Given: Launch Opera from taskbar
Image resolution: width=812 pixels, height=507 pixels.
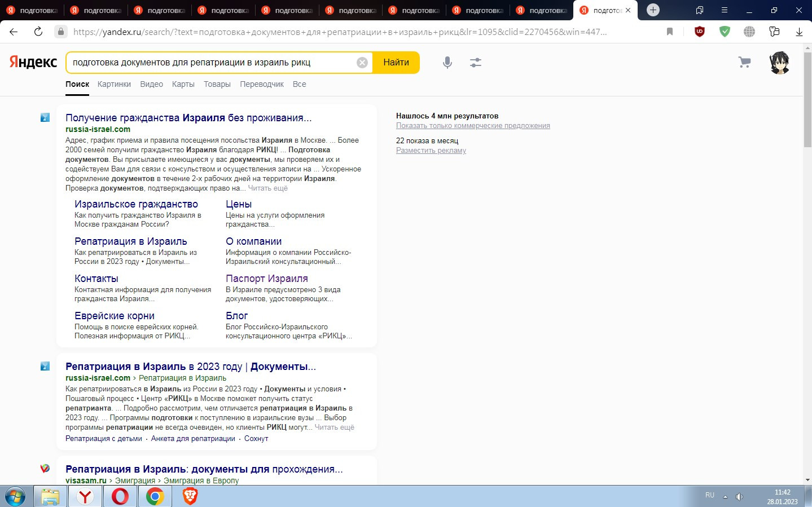Looking at the screenshot, I should click(120, 497).
